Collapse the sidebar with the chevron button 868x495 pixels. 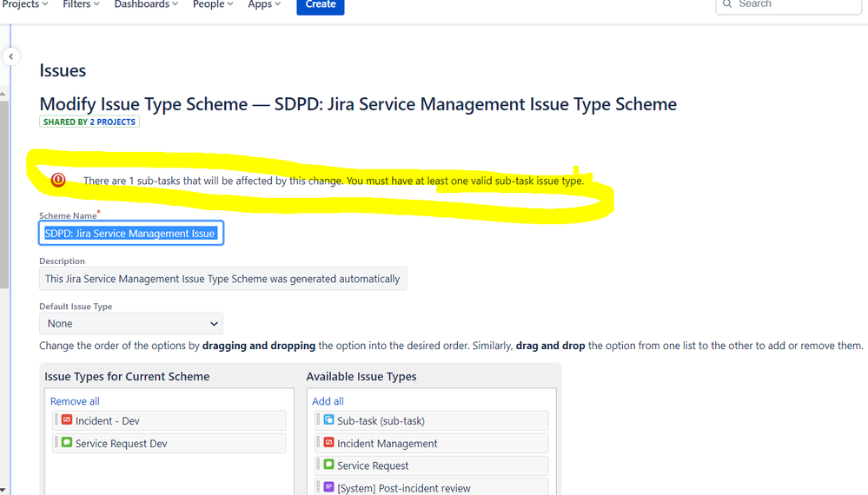(11, 56)
